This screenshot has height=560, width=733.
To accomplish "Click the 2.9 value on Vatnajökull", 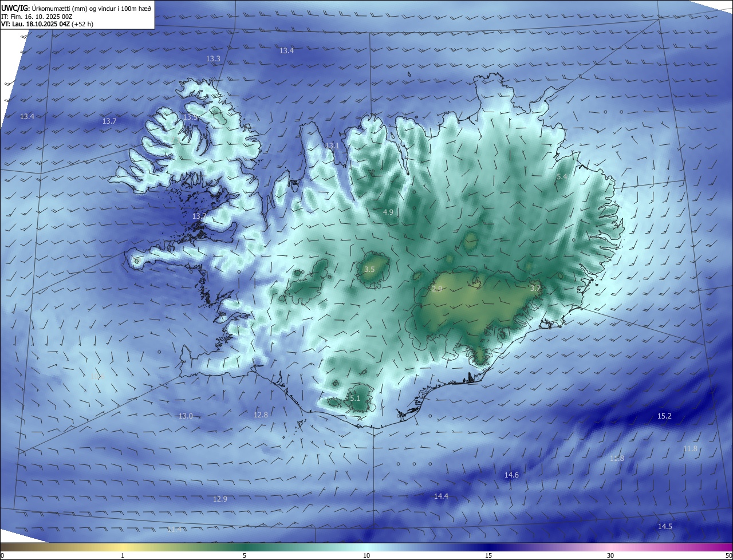I will coord(436,289).
